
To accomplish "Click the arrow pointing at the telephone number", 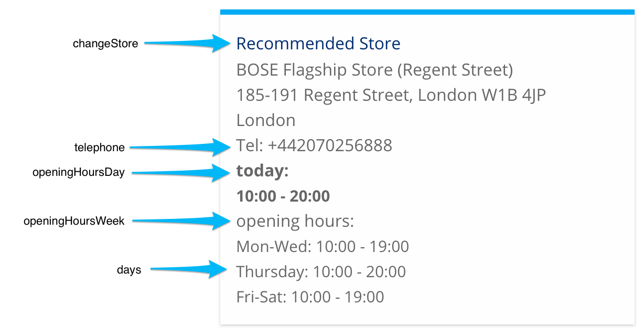I will coord(184,148).
